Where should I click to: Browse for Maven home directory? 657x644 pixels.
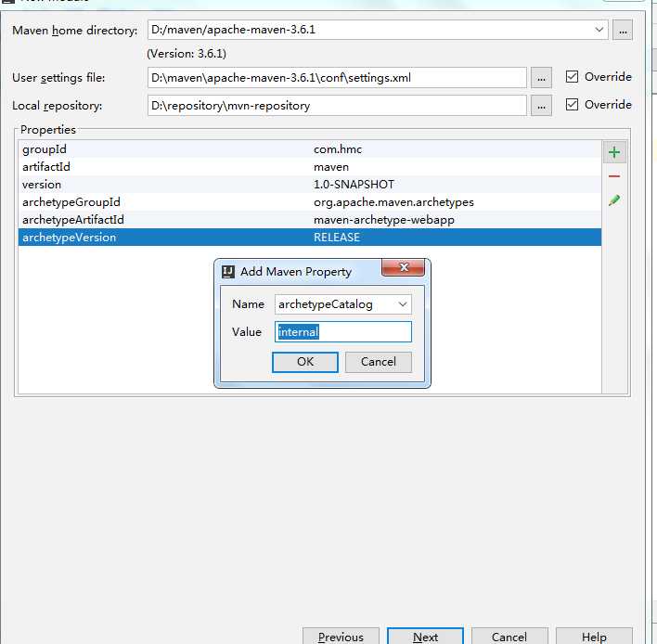(623, 31)
